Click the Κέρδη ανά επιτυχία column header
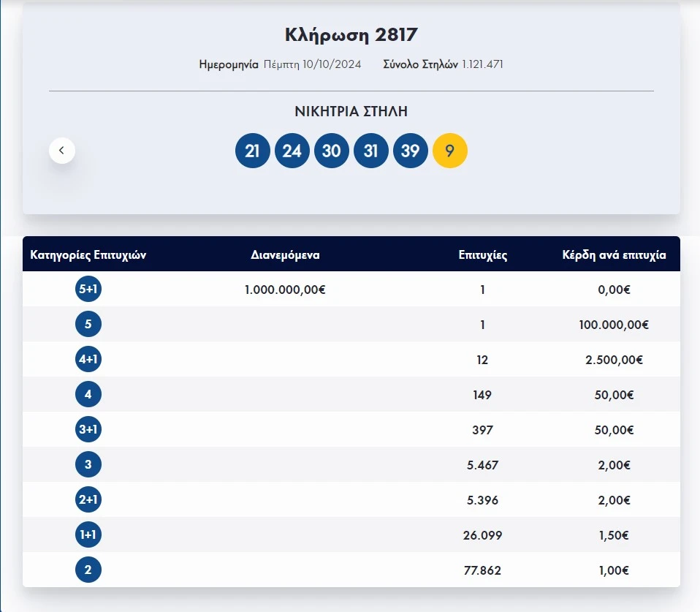 tap(614, 255)
